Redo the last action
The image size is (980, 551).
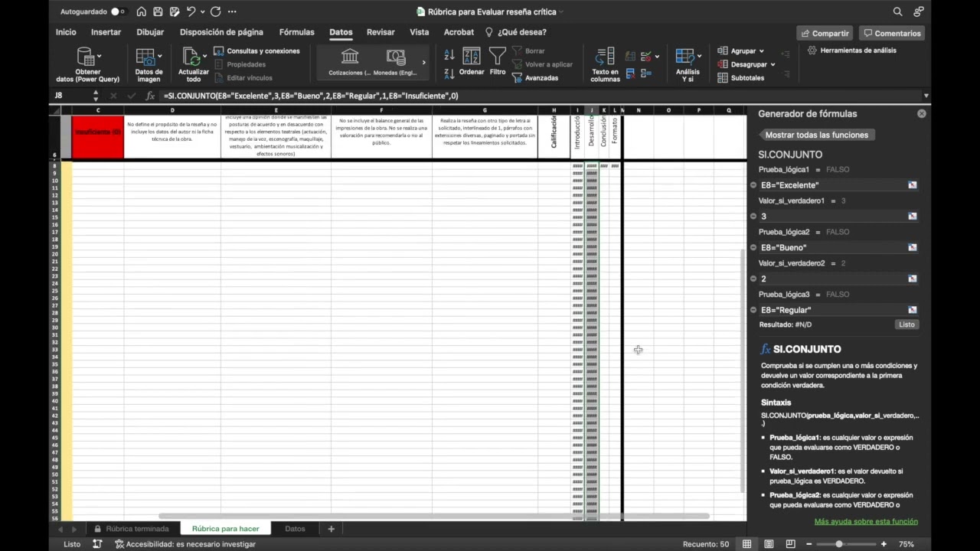click(216, 11)
